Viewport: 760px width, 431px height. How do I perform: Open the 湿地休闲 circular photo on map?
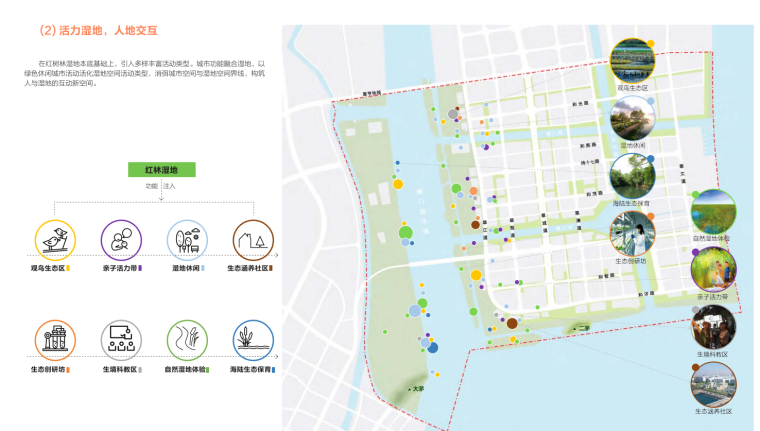632,118
